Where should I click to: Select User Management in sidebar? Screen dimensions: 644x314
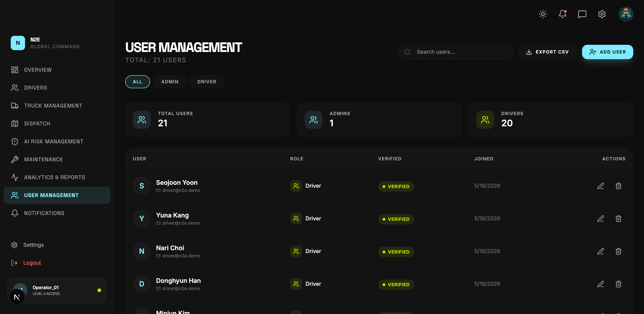(x=57, y=195)
